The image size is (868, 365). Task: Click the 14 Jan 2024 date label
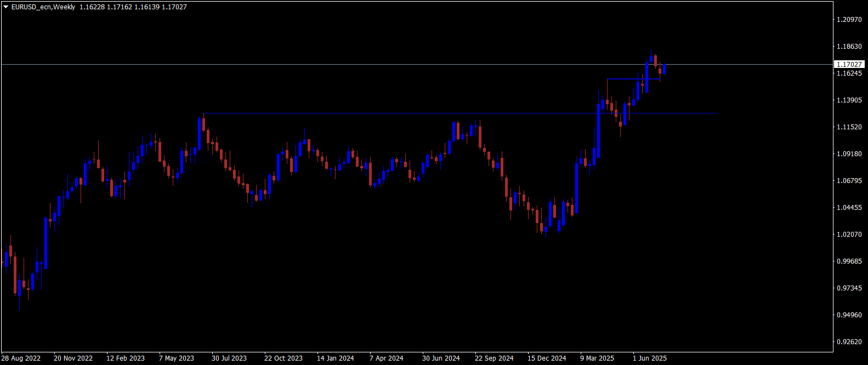[x=336, y=358]
